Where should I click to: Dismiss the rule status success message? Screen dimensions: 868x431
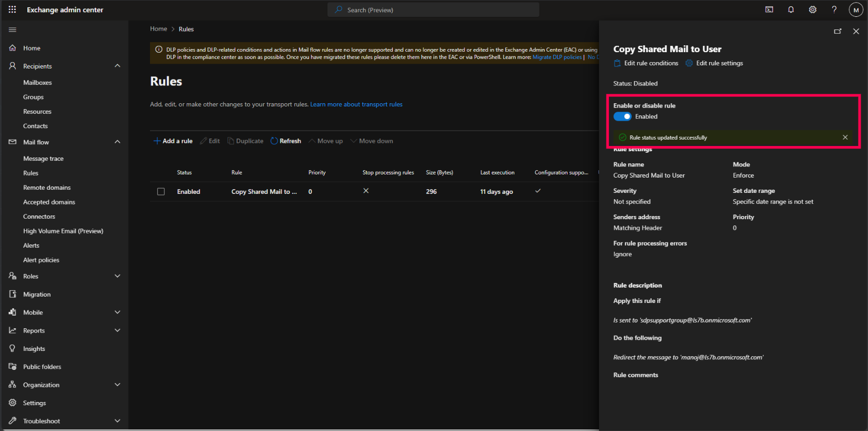pyautogui.click(x=845, y=138)
